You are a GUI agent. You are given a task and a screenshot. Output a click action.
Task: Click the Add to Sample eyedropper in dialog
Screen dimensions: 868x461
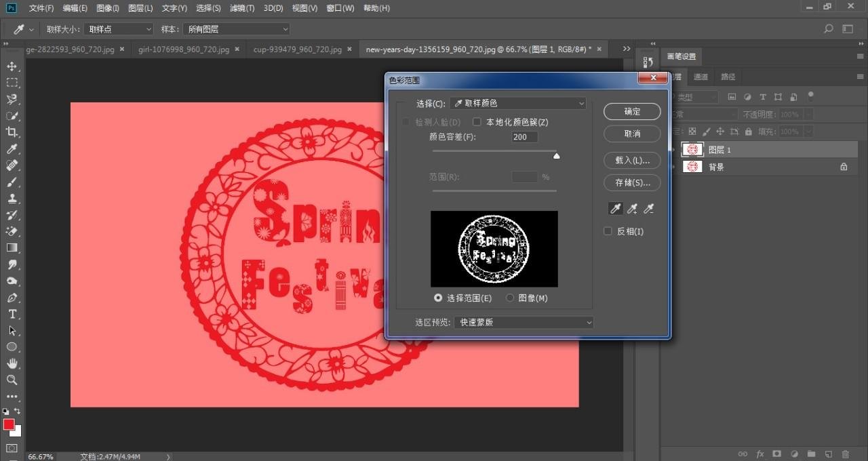tap(632, 208)
